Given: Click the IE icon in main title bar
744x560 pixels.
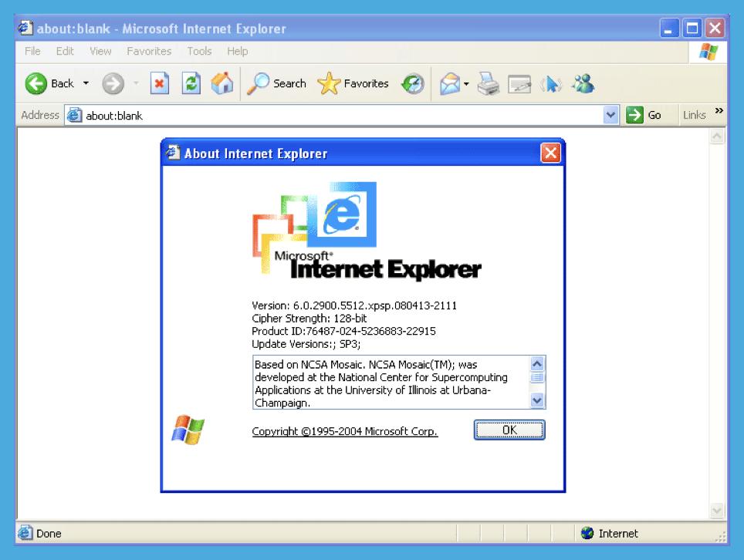Looking at the screenshot, I should click(25, 28).
